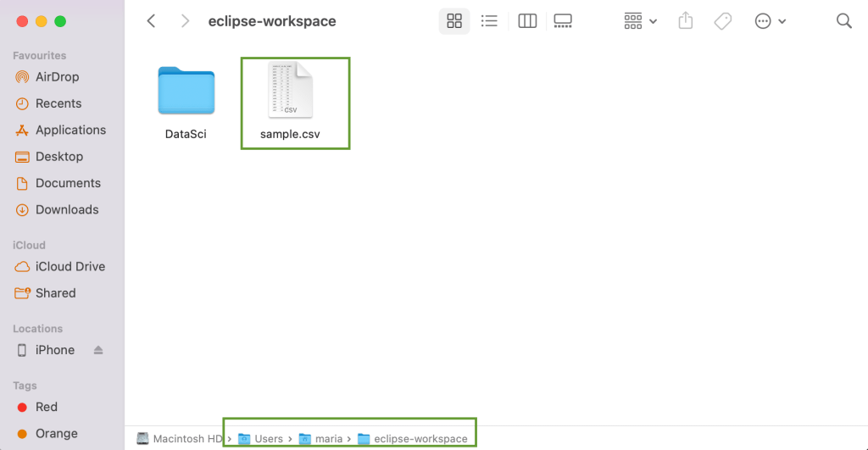Switch to list view
Screen dimensions: 868x450
[x=489, y=21]
